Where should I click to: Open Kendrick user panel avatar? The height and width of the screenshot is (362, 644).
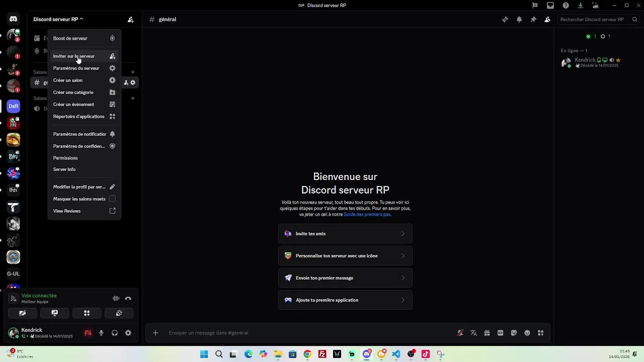[14, 333]
